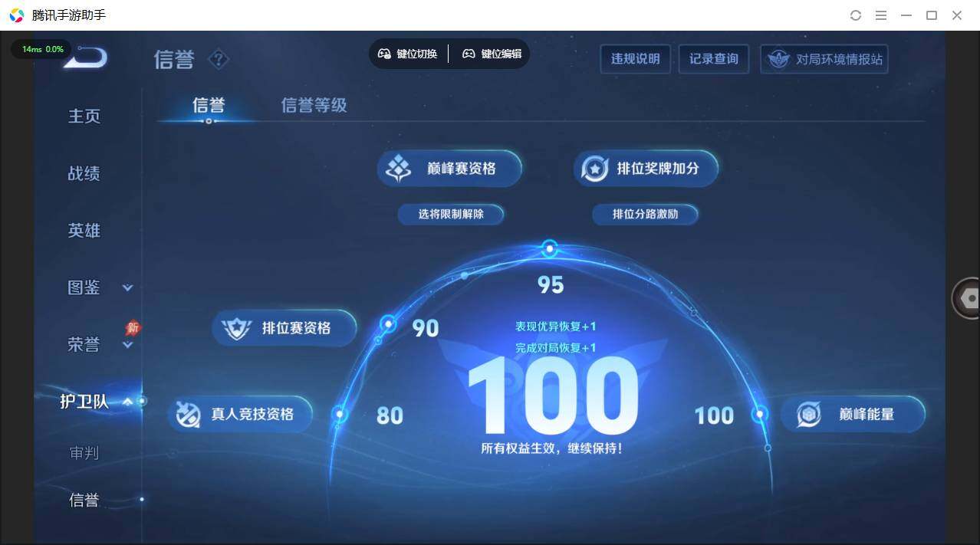Click the 真人竞技资格 badge

pyautogui.click(x=241, y=414)
